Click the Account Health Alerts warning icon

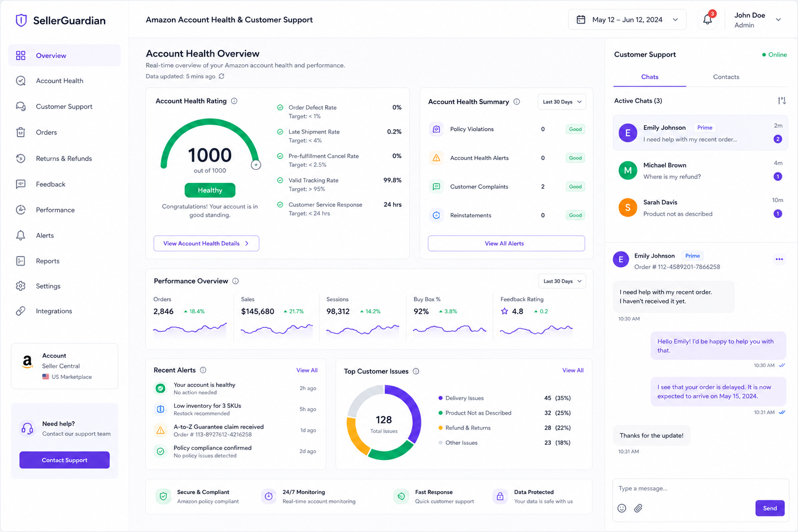click(x=436, y=158)
